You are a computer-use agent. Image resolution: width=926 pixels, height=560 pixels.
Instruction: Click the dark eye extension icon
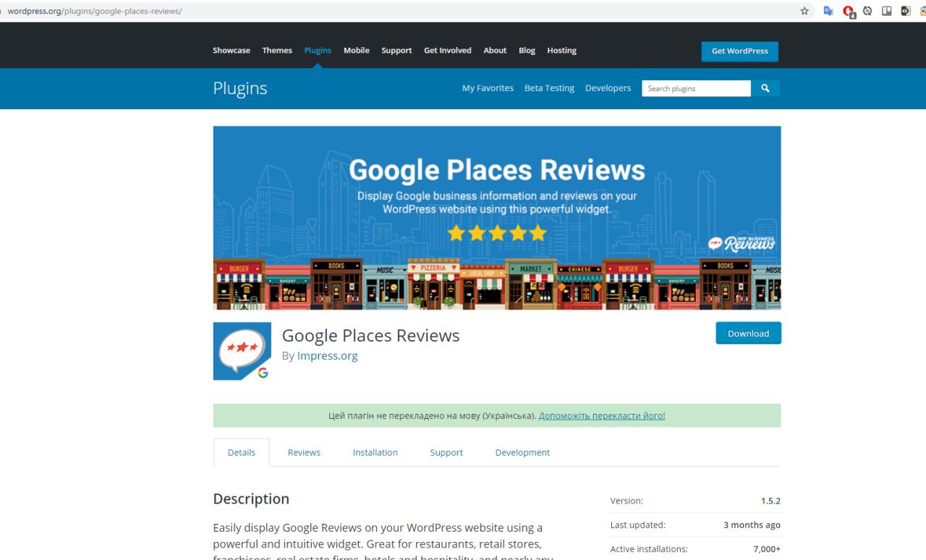[906, 11]
